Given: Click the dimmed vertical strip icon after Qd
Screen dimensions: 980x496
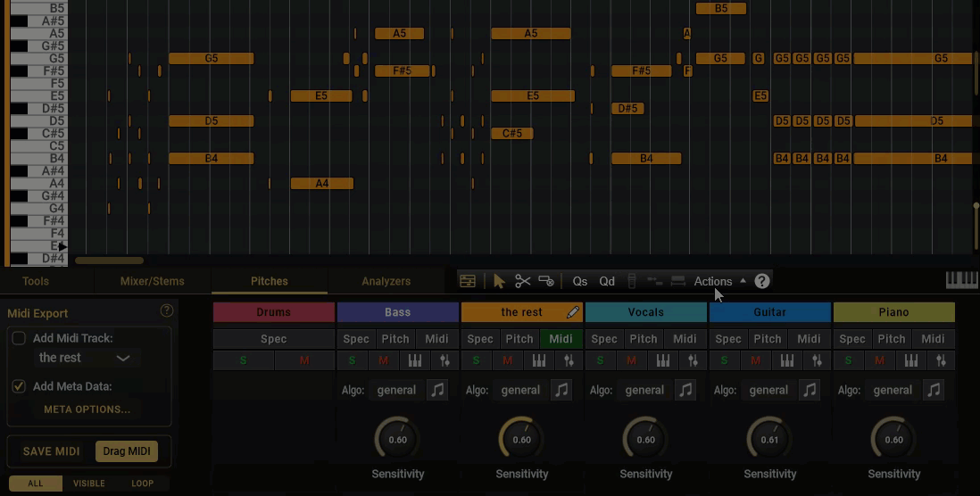Looking at the screenshot, I should pyautogui.click(x=632, y=281).
